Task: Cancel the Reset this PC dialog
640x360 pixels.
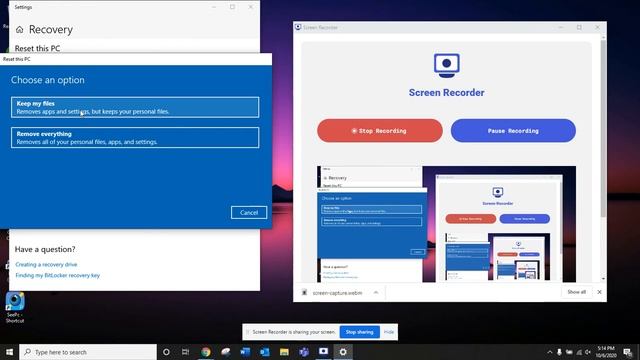Action: click(x=249, y=212)
